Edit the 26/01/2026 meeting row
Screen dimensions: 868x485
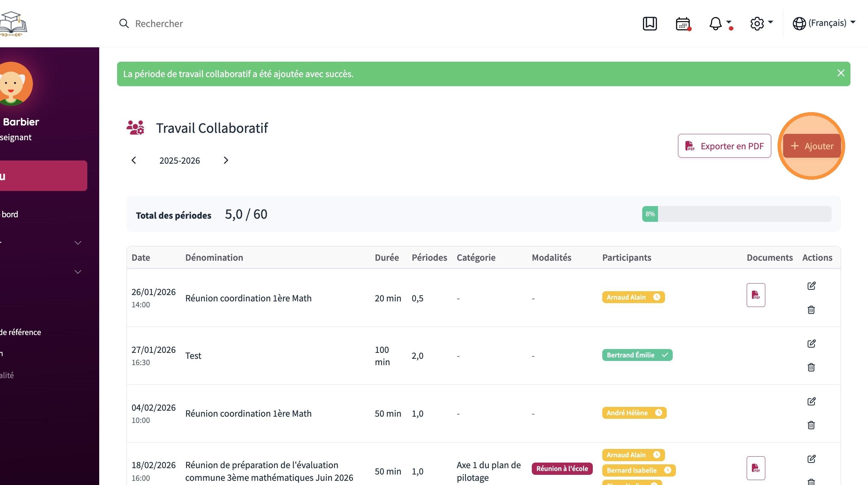[x=811, y=286]
